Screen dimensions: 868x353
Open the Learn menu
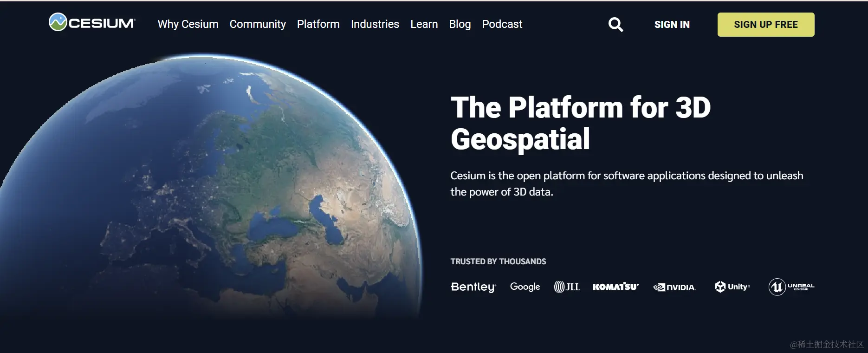(424, 24)
